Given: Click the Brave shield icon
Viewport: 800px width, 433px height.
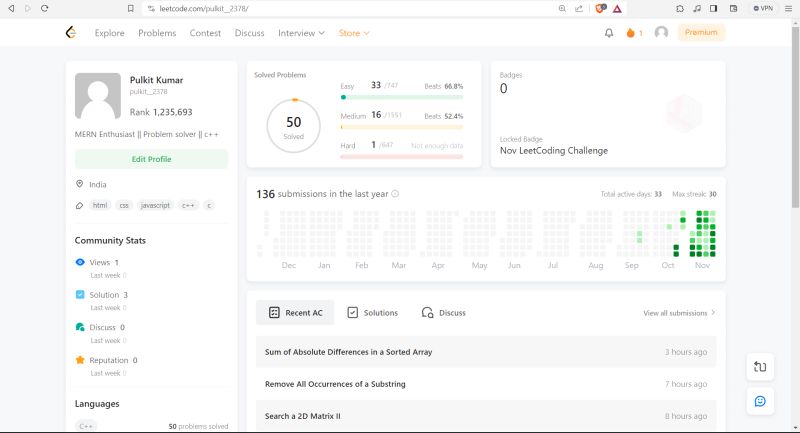Looking at the screenshot, I should pos(601,9).
